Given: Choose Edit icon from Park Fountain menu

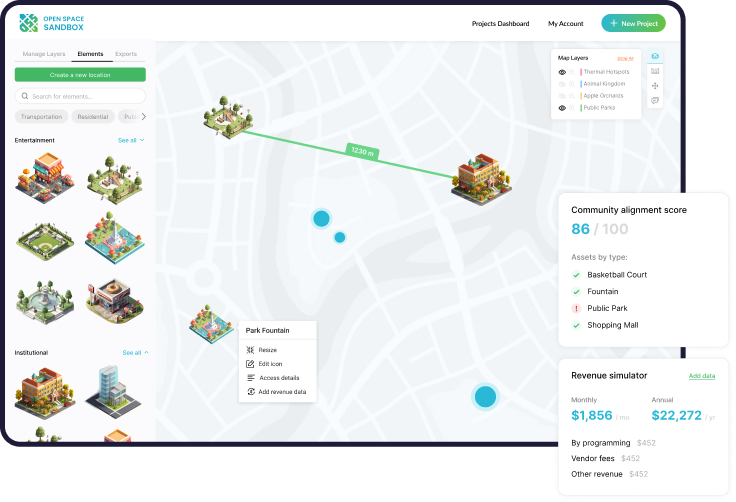Looking at the screenshot, I should click(x=270, y=364).
